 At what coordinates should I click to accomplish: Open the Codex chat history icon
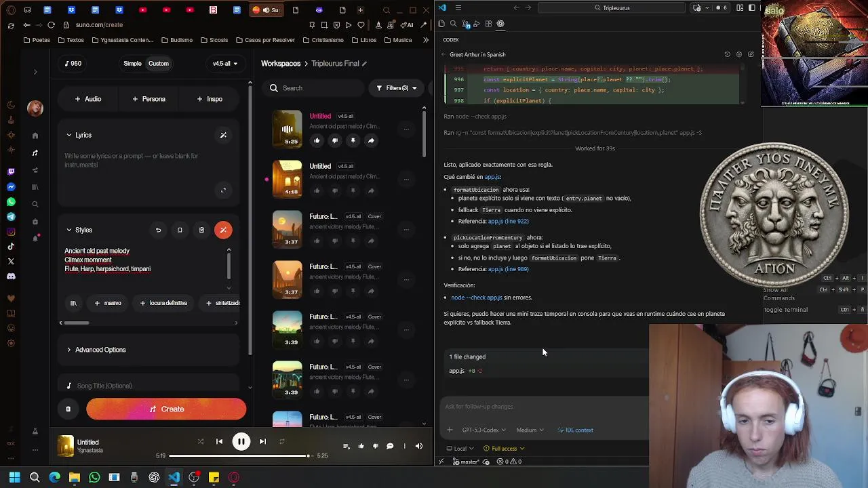click(x=728, y=54)
